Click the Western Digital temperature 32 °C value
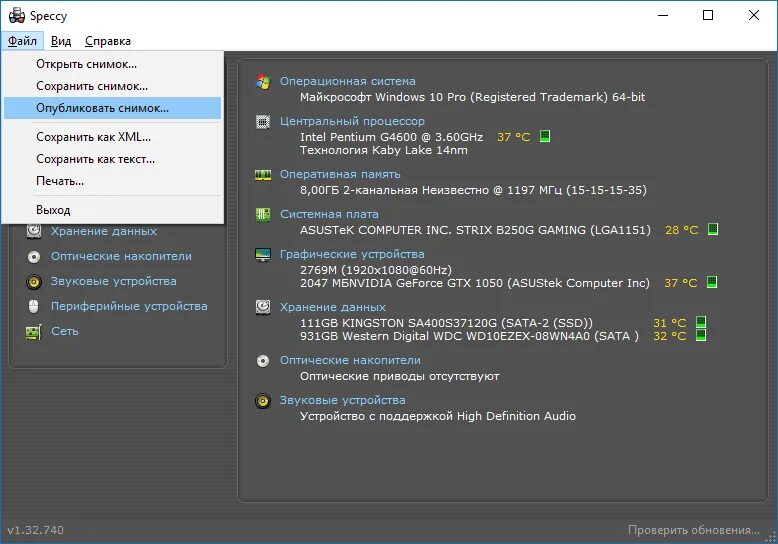Viewport: 778px width, 544px height. (669, 336)
